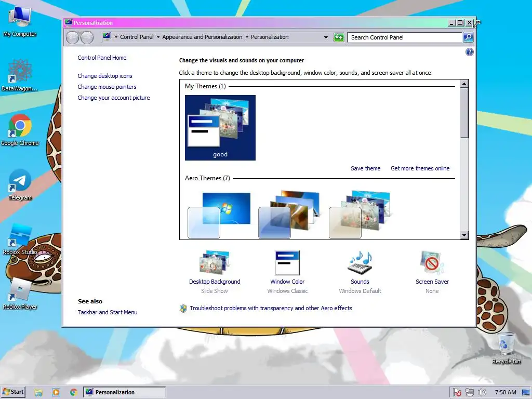Click the Search Control Panel field
532x399 pixels.
tap(404, 37)
